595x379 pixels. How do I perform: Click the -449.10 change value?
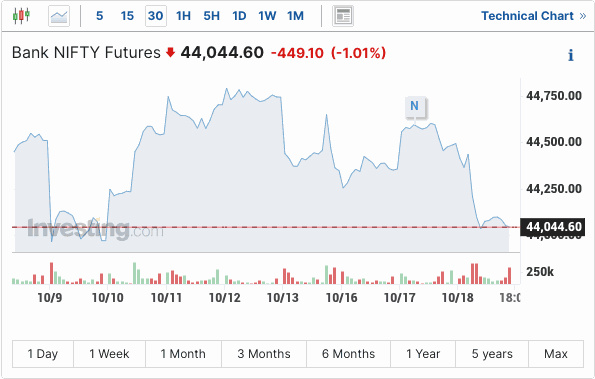click(297, 53)
